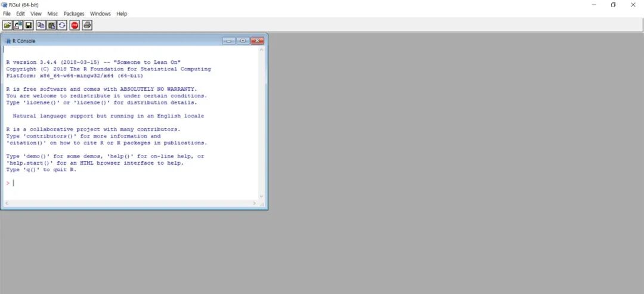
Task: Click the 'Natural language support' line
Action: (x=109, y=116)
